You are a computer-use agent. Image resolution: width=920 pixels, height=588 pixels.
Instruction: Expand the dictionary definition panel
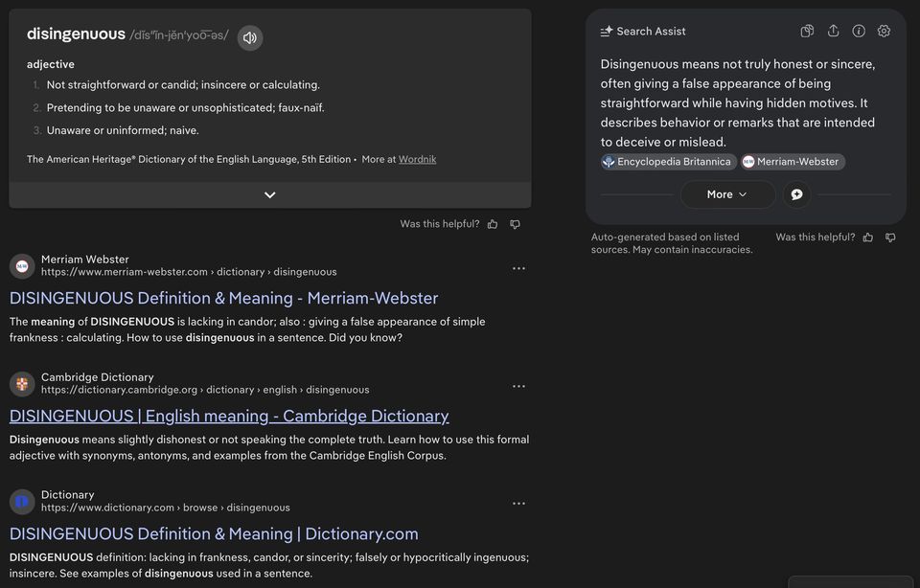(270, 194)
